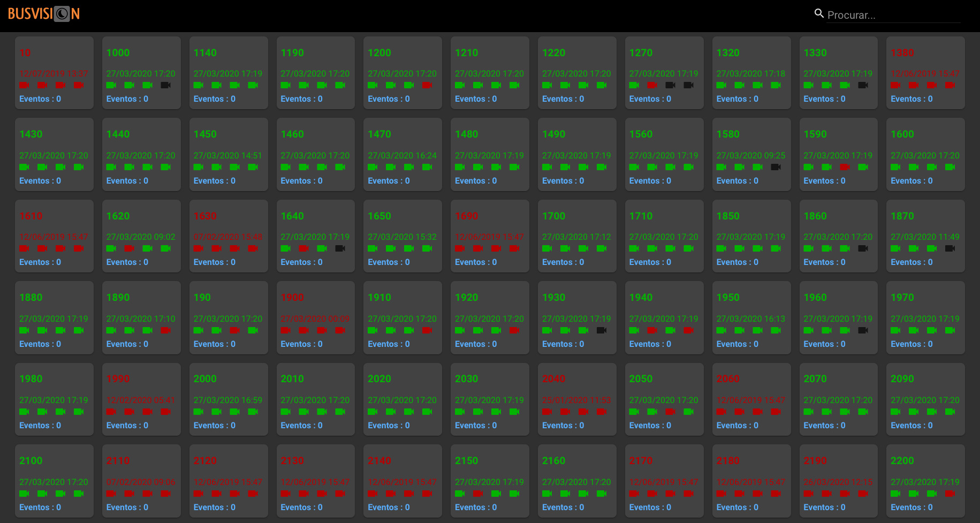Click the red second camera icon on card 1940
Screen dimensions: 980x523
[652, 330]
